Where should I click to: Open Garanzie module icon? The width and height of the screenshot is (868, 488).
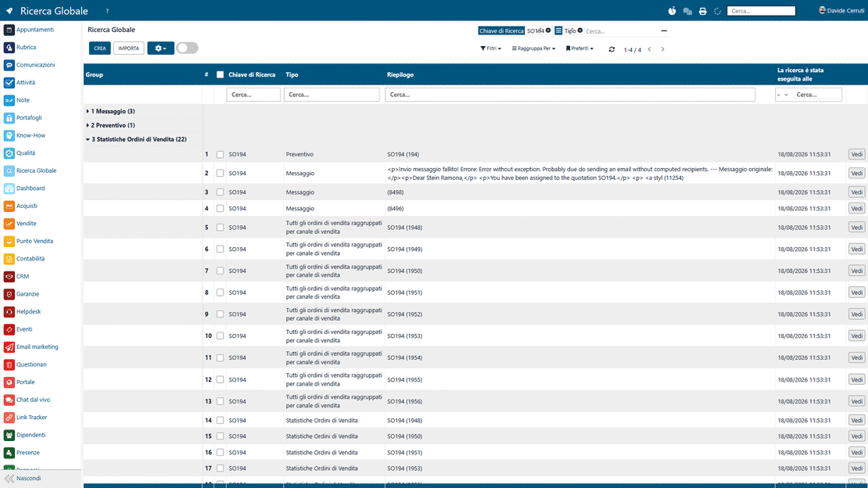tap(9, 294)
